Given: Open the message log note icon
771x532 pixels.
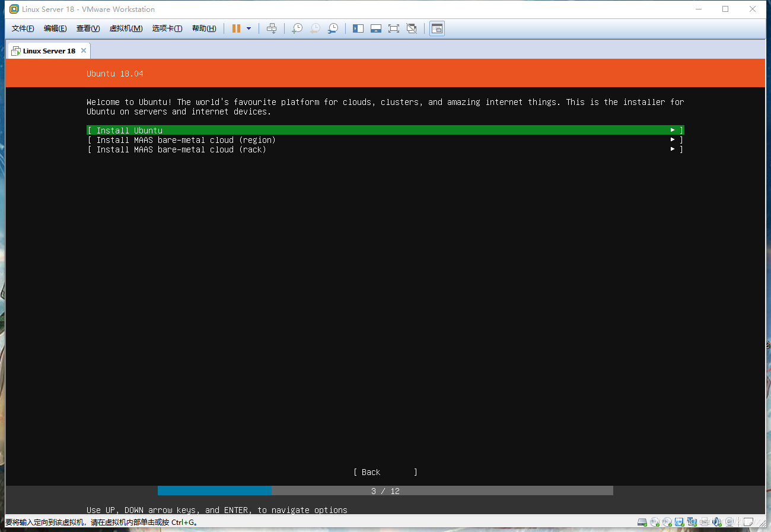Looking at the screenshot, I should pos(748,522).
